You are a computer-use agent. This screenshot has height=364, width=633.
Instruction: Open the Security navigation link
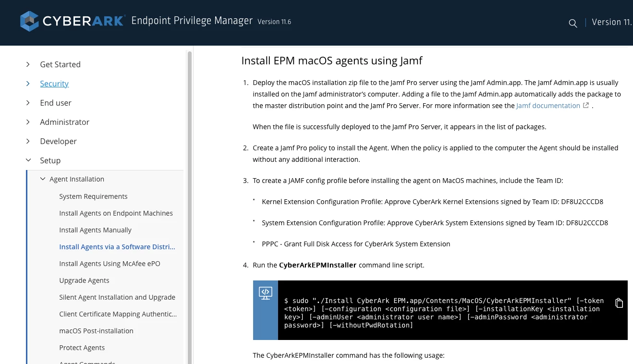pos(54,84)
